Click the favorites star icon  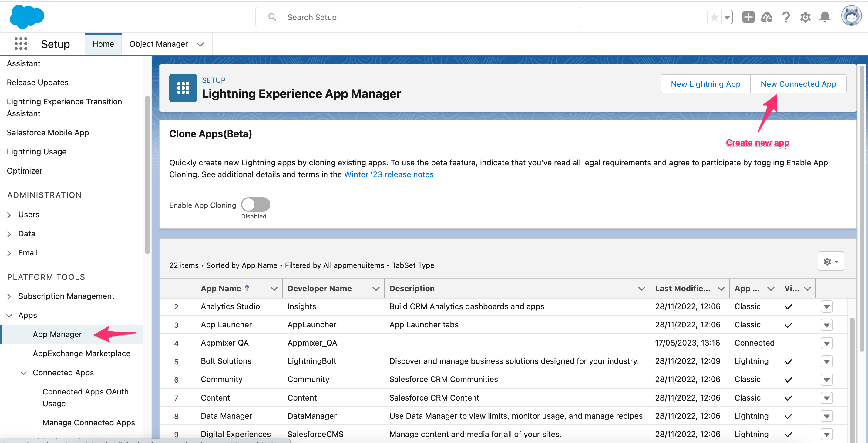click(714, 17)
